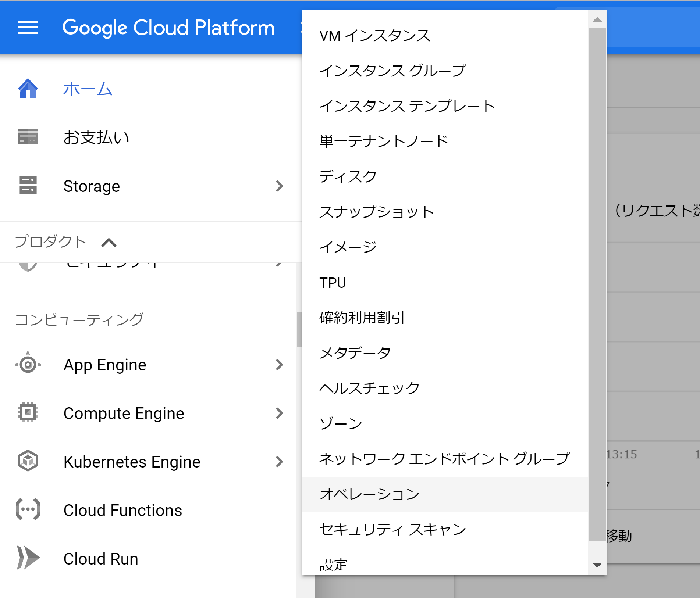Select ディスク menu item
This screenshot has height=598, width=700.
point(445,176)
